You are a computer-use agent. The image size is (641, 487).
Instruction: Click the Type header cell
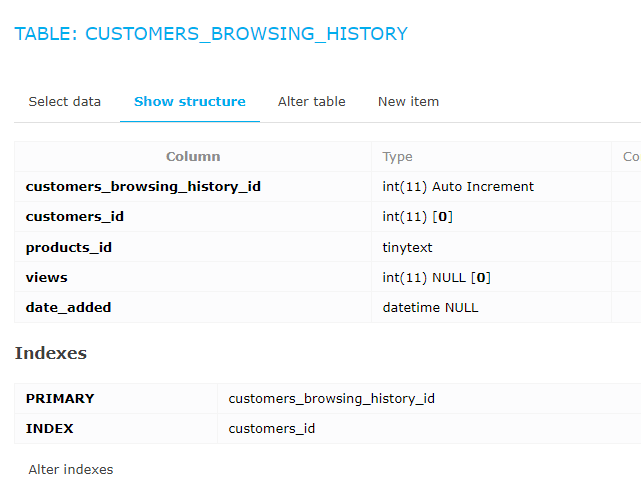pyautogui.click(x=491, y=157)
